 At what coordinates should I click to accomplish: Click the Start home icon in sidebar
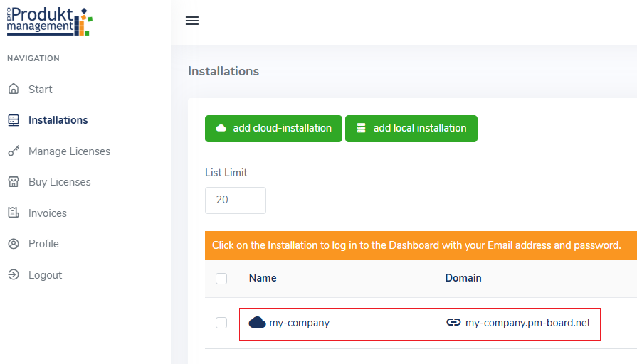click(13, 90)
